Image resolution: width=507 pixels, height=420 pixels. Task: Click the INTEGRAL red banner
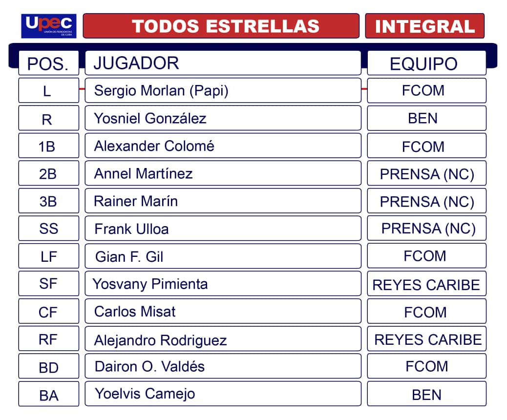click(x=424, y=26)
